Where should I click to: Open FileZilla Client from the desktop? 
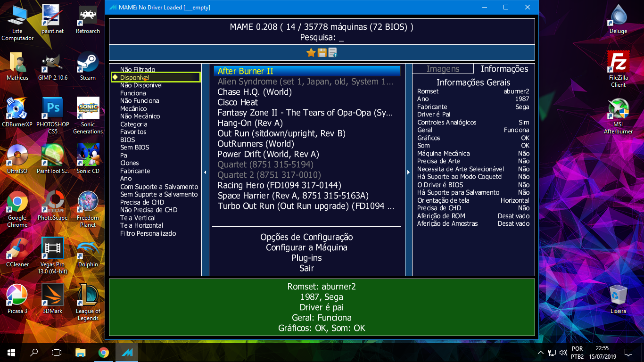pyautogui.click(x=618, y=66)
